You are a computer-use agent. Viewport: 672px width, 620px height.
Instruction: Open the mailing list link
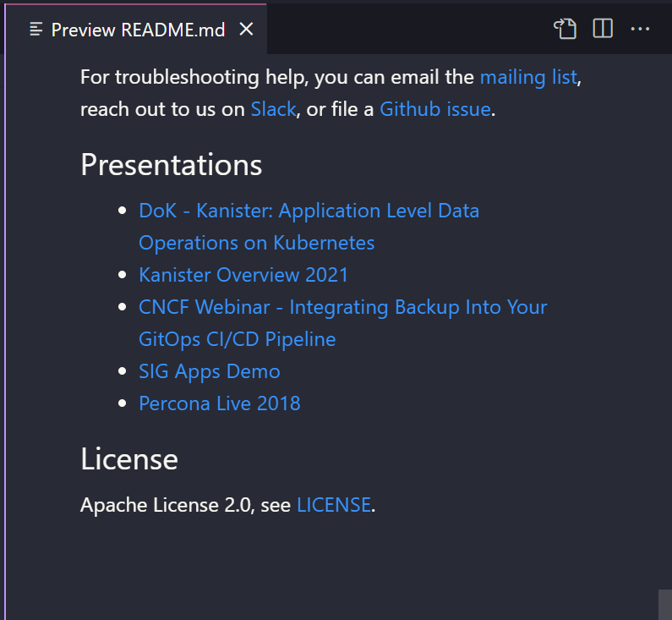click(528, 77)
